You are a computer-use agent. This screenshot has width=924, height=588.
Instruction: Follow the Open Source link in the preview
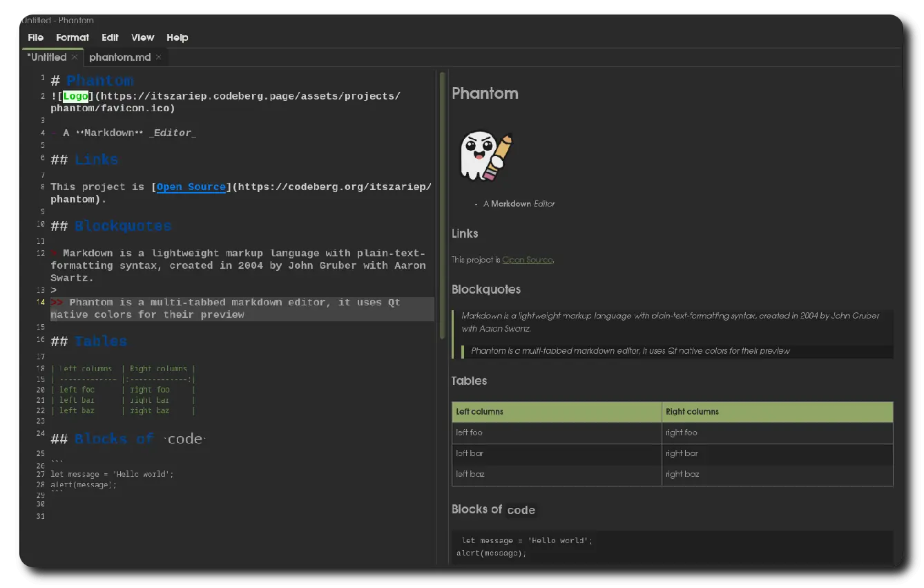[x=527, y=260]
